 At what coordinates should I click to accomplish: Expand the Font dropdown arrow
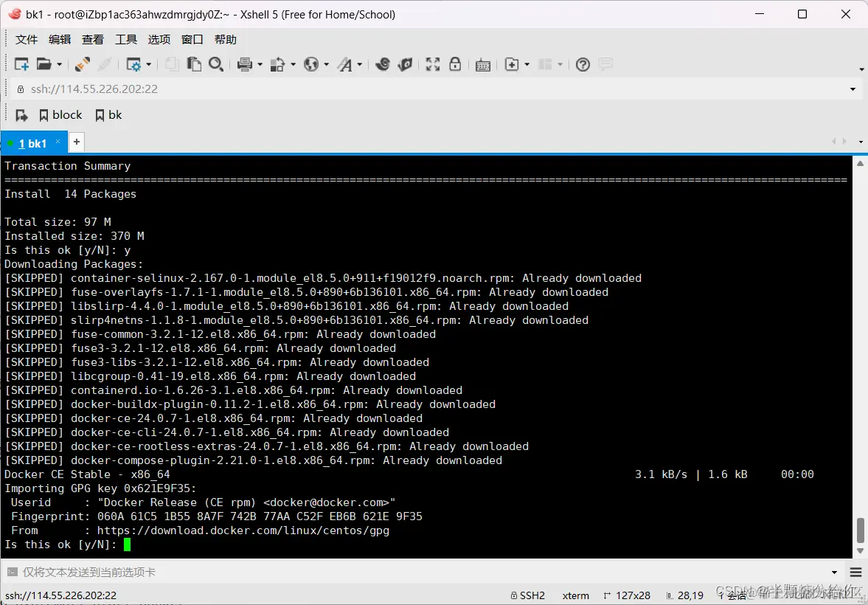pyautogui.click(x=359, y=65)
